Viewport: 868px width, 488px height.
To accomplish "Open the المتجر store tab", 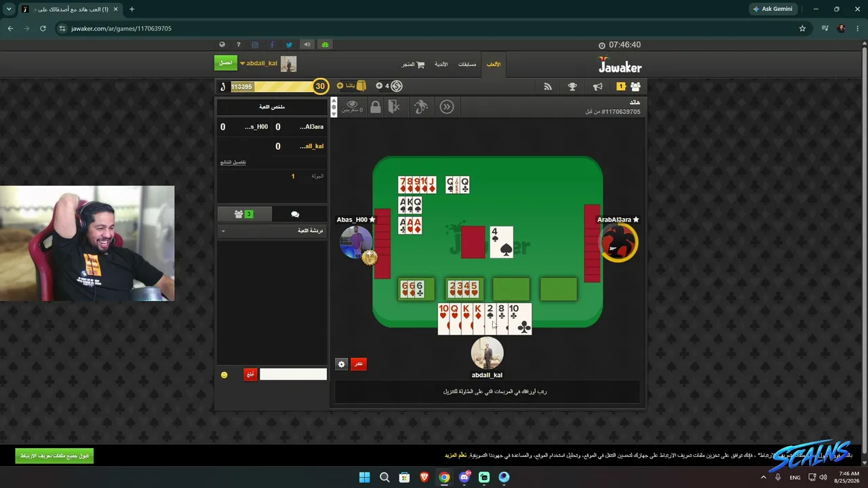I will point(413,64).
